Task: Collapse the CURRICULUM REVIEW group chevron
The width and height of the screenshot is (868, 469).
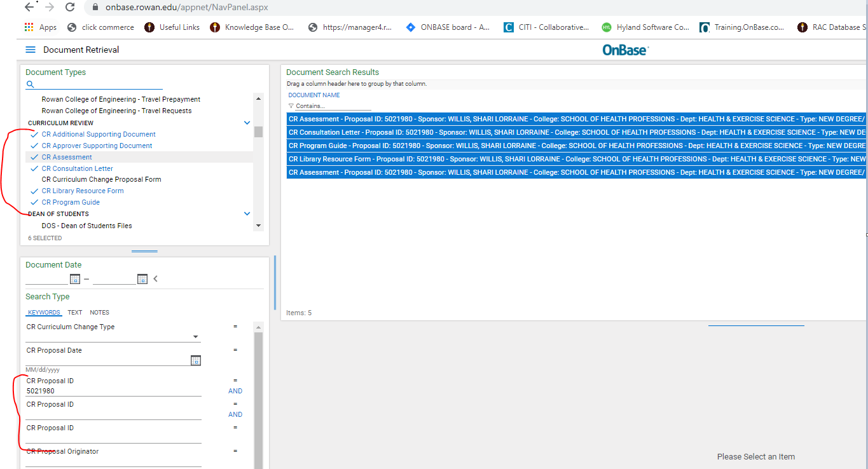Action: coord(247,123)
